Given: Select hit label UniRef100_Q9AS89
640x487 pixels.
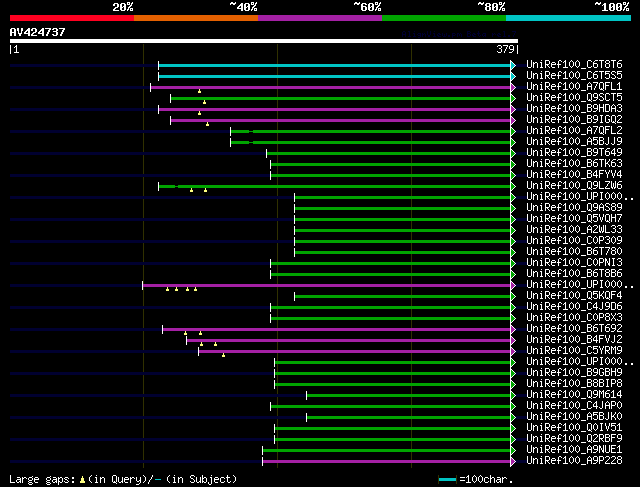Looking at the screenshot, I should coord(574,208).
